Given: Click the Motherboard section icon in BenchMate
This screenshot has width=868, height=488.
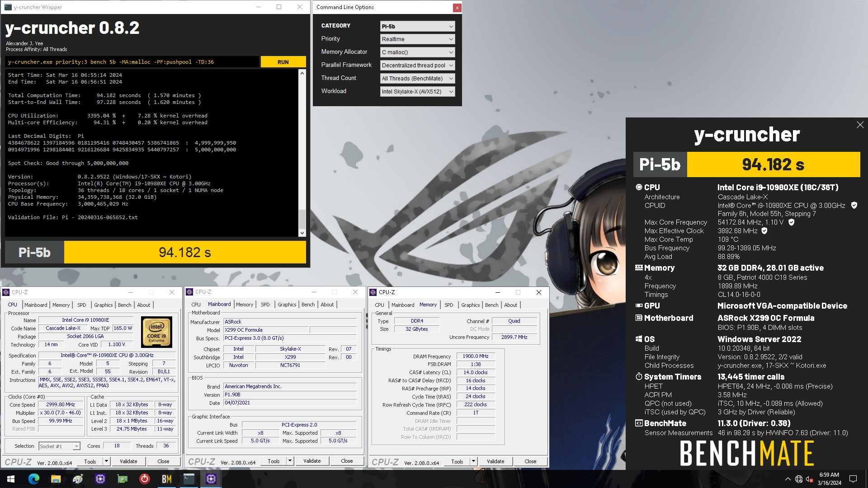Looking at the screenshot, I should 639,318.
